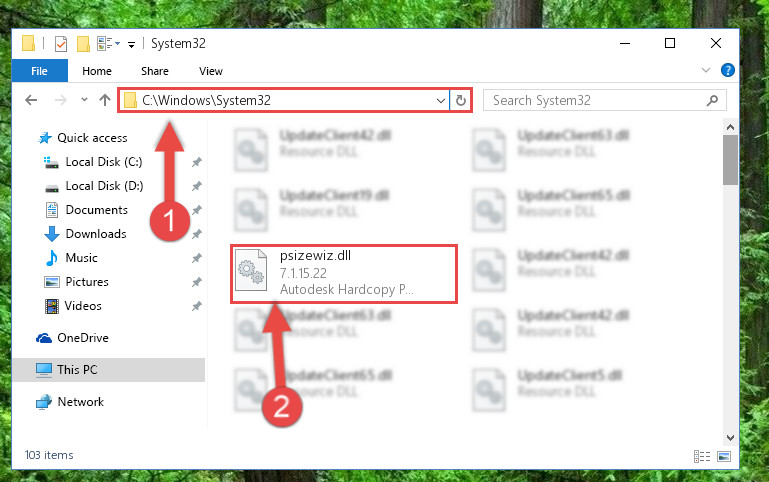Unpin Downloads using its pin icon
769x482 pixels.
196,234
